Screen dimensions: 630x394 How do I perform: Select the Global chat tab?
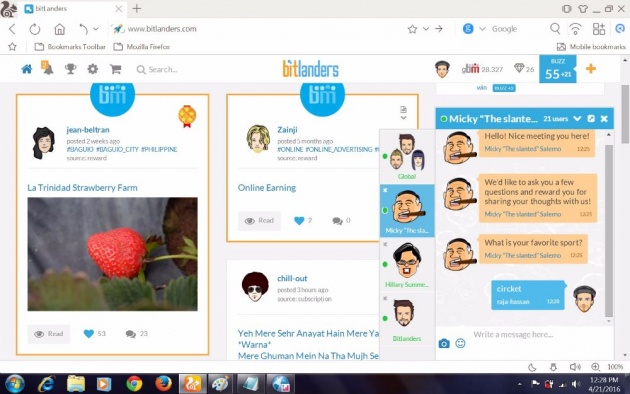(407, 157)
